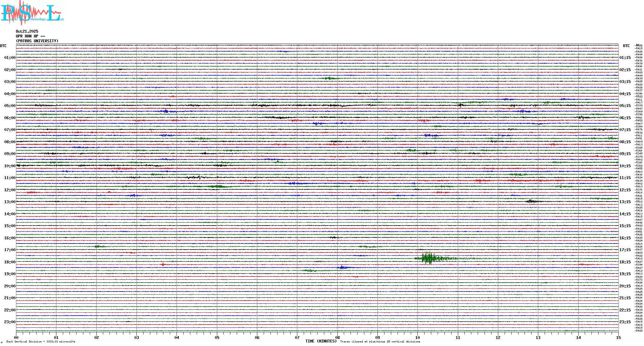Click the red spike near 18:00 trace start
The height and width of the screenshot is (346, 644).
[163, 264]
